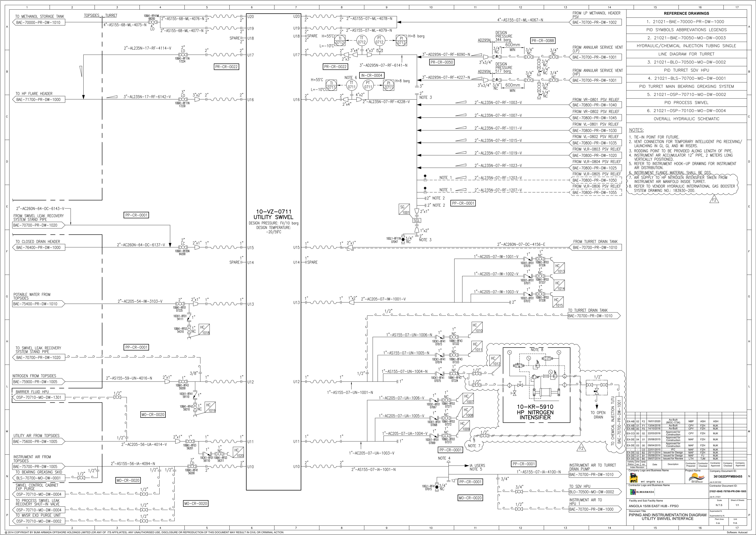The image size is (756, 535).
Task: Click the PR-CR-0088 reference box
Action: pyautogui.click(x=543, y=41)
